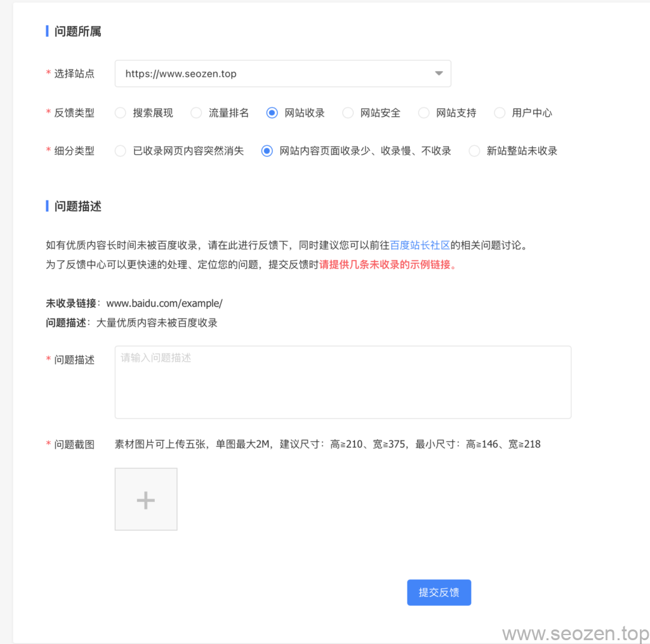Click inside the 问题描述 text area
The image size is (650, 644).
pos(343,381)
